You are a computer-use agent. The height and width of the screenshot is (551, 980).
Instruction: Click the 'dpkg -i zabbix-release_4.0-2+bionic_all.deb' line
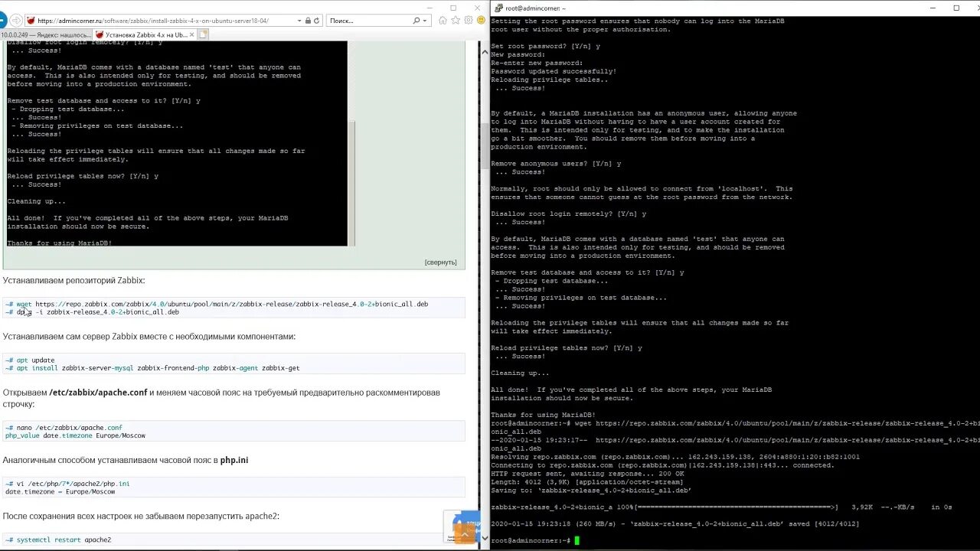[x=93, y=311]
